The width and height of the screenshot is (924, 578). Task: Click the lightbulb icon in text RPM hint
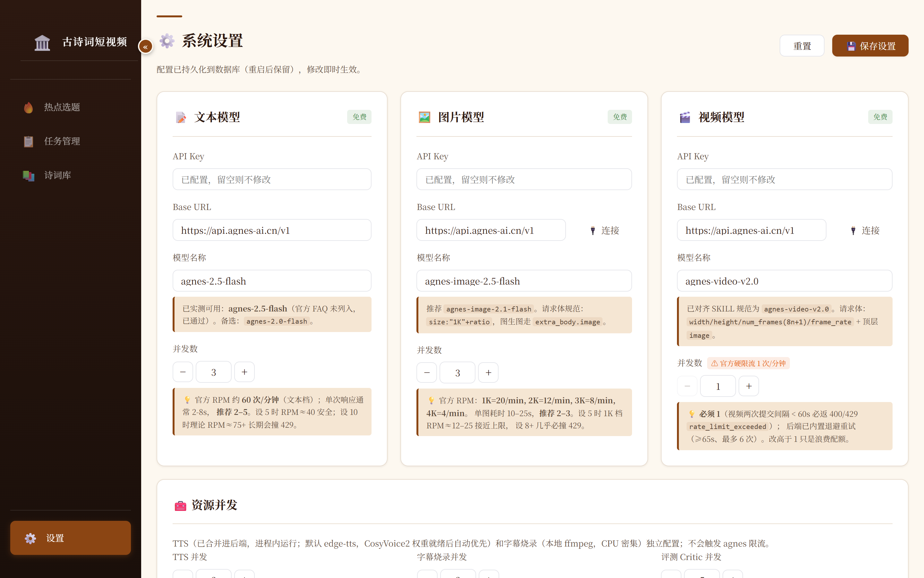tap(187, 400)
